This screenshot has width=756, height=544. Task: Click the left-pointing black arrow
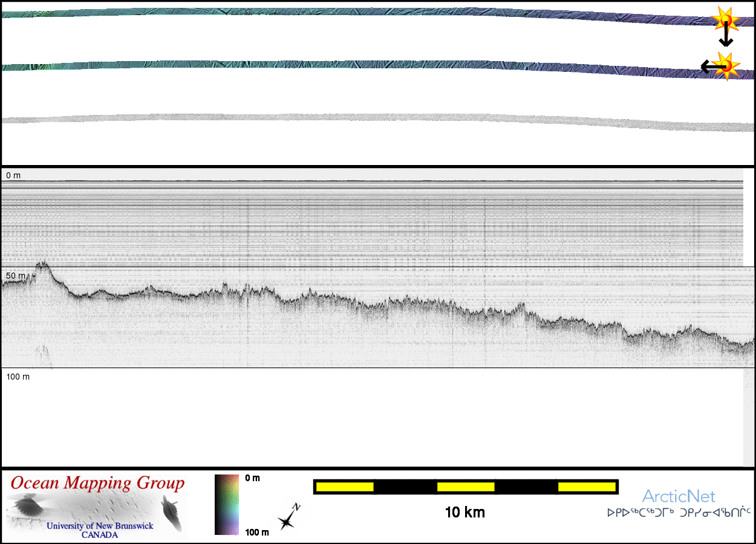[708, 66]
